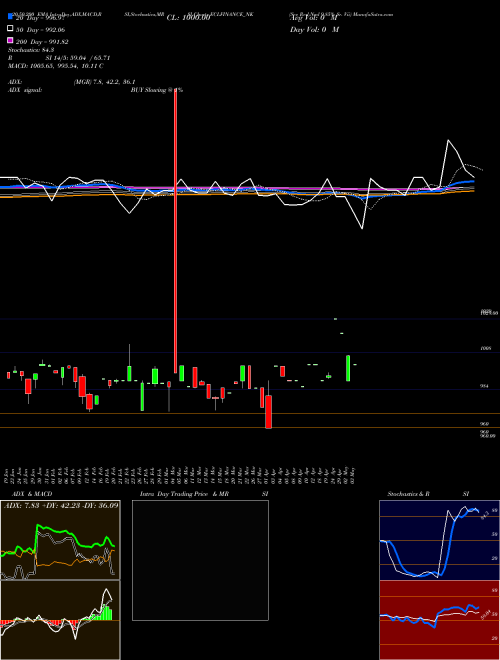Click the Day Vol: 0 M label

pos(314,30)
